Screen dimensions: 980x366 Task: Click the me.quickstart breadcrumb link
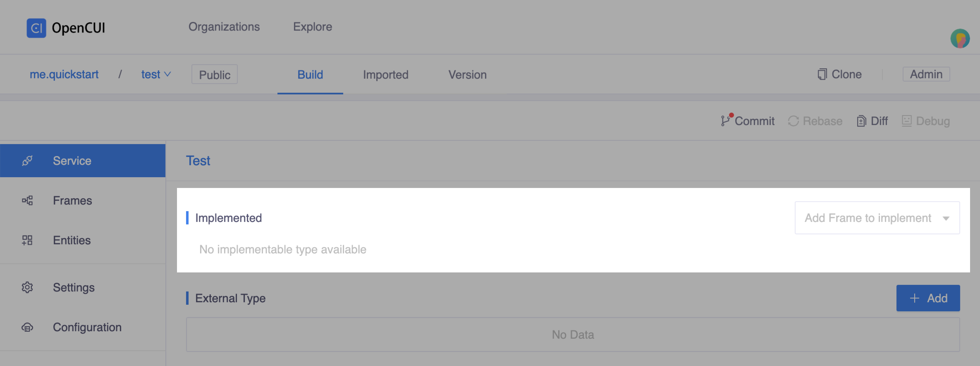64,75
